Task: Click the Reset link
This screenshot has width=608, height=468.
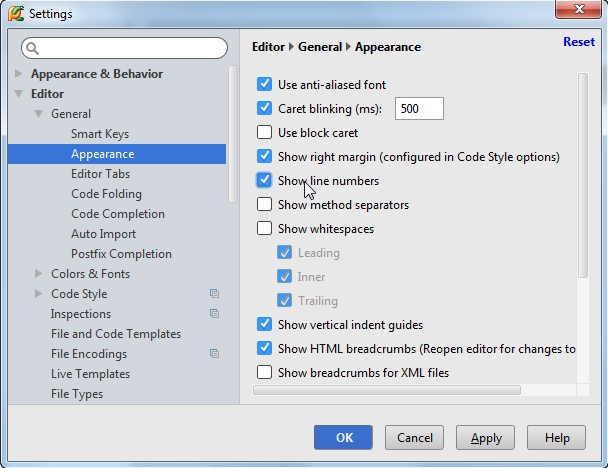Action: pyautogui.click(x=578, y=42)
